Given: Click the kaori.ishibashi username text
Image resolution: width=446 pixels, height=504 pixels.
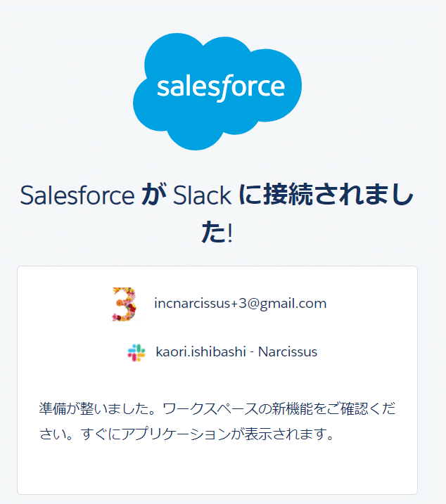Looking at the screenshot, I should (199, 352).
